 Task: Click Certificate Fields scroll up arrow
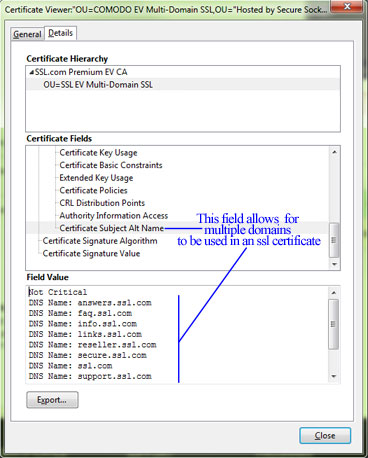(x=334, y=152)
